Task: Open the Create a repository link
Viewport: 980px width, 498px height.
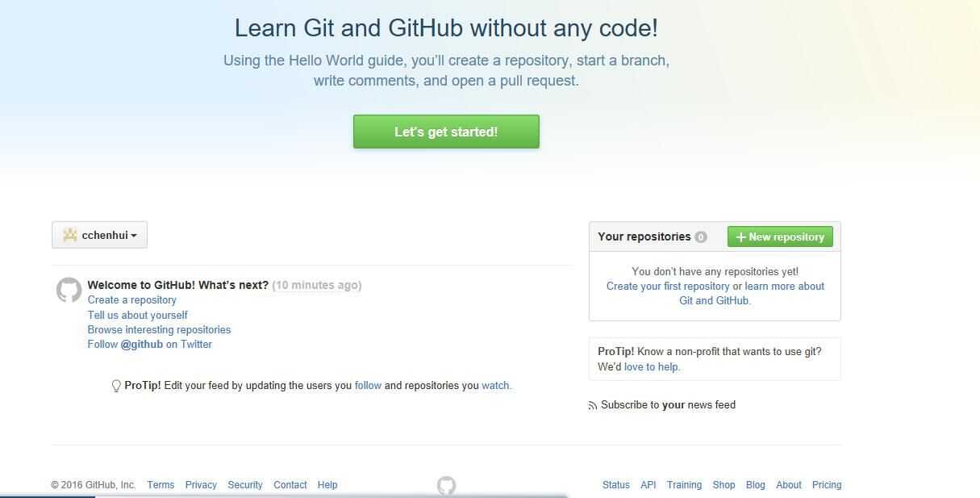Action: click(132, 300)
